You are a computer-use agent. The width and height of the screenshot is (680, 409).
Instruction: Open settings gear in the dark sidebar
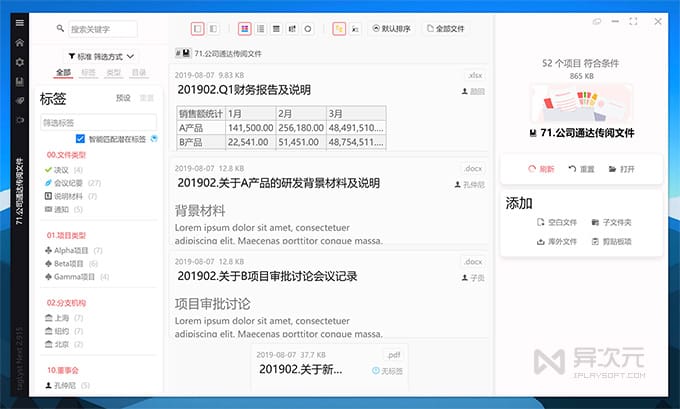click(20, 62)
